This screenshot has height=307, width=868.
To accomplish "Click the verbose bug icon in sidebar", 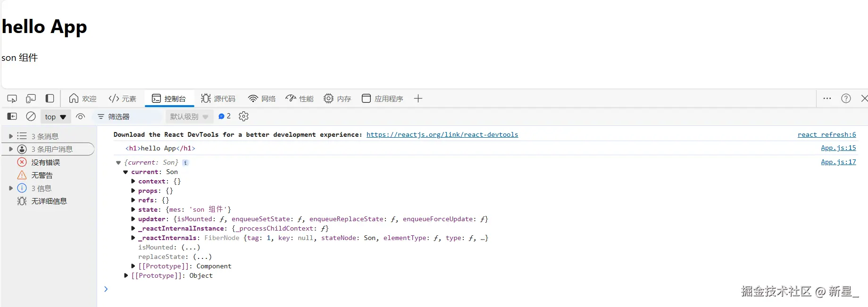I will (x=22, y=201).
